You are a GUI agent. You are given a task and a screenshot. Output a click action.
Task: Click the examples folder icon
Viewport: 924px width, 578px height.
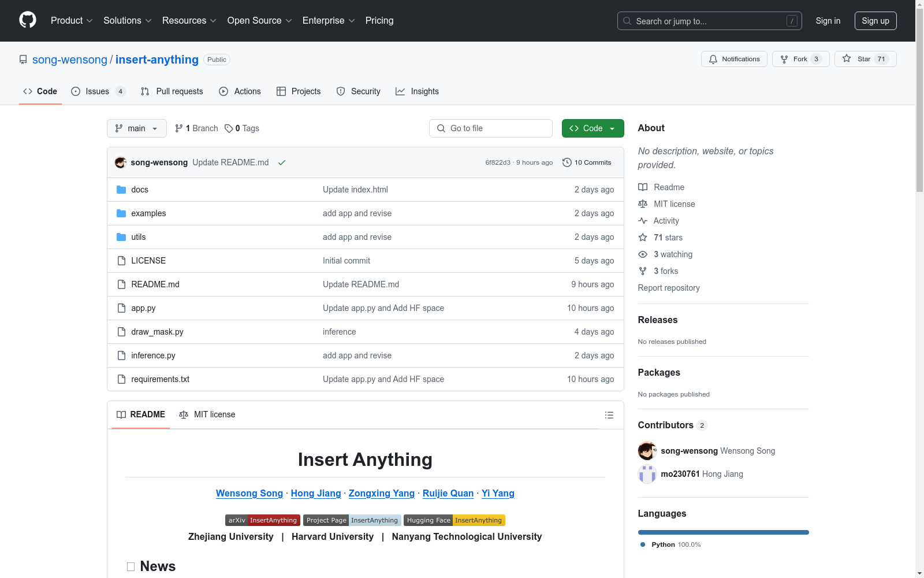(x=121, y=213)
